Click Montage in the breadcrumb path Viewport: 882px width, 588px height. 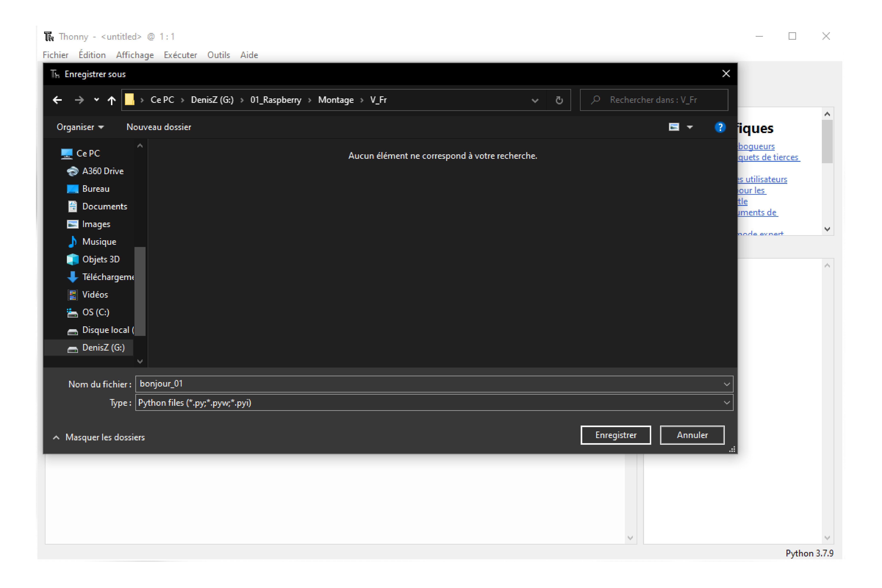tap(336, 100)
